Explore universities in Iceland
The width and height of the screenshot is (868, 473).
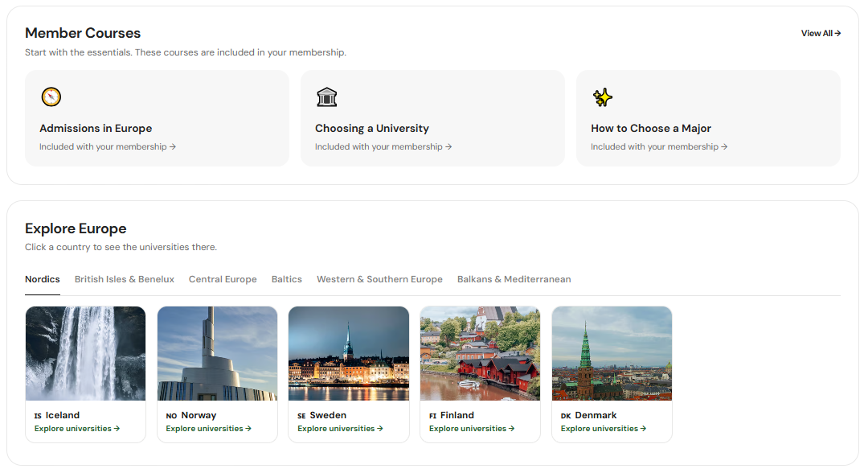pyautogui.click(x=77, y=429)
